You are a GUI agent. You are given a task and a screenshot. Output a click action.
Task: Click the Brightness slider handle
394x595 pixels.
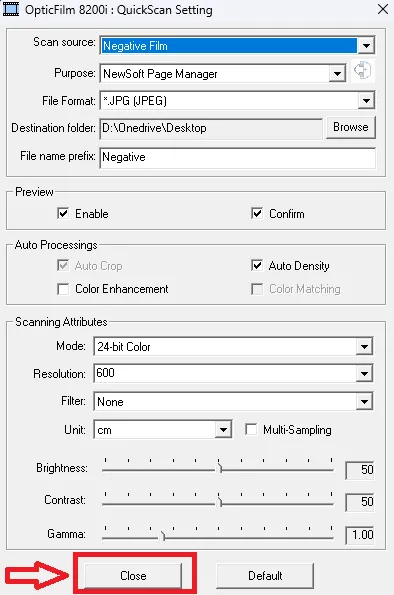220,469
